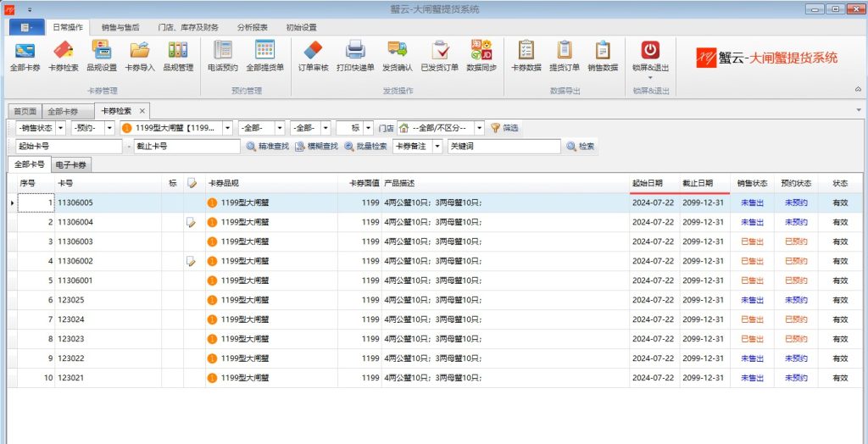Open quick access toolbar dropdown arrow
The image size is (868, 444).
click(x=29, y=9)
